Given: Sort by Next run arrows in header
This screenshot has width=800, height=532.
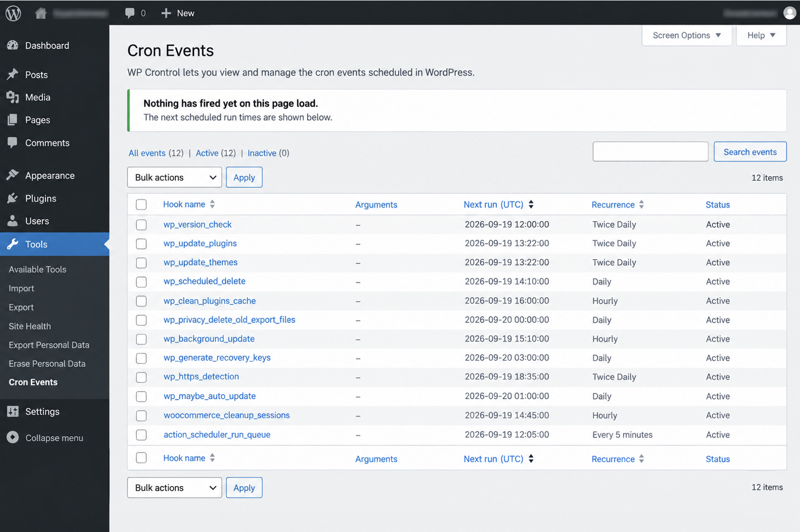Looking at the screenshot, I should click(531, 204).
